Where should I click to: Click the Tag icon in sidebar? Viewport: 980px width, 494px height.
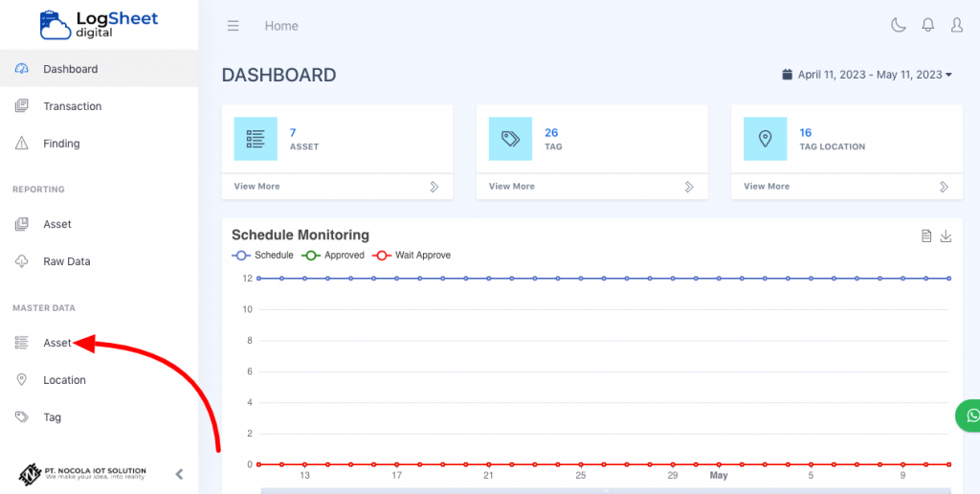[22, 417]
